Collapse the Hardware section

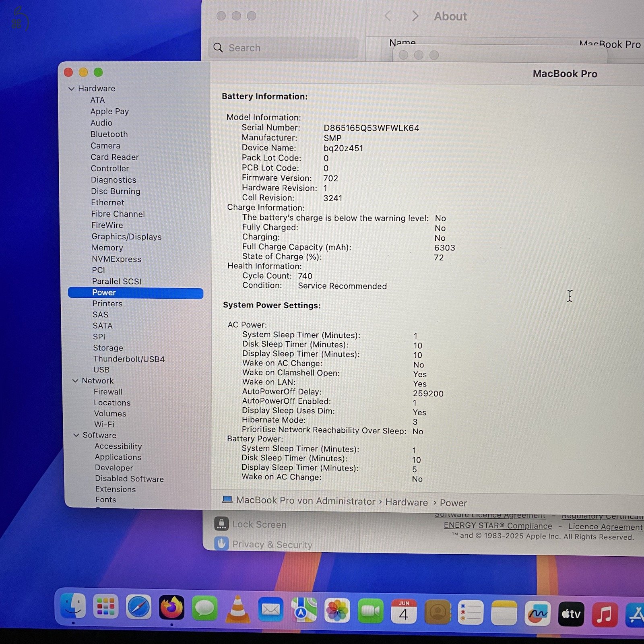71,89
